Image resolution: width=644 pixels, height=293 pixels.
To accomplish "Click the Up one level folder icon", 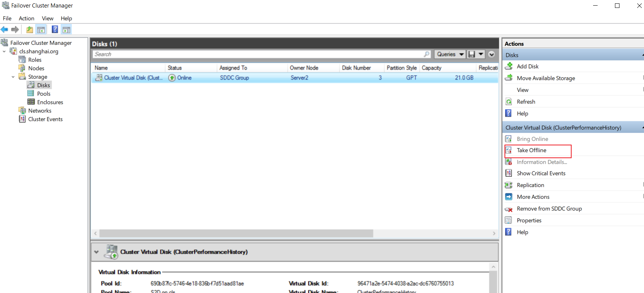I will (x=29, y=29).
